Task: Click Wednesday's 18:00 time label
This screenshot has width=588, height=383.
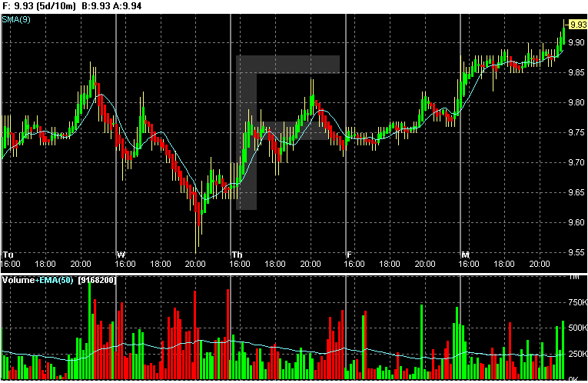Action: point(160,264)
